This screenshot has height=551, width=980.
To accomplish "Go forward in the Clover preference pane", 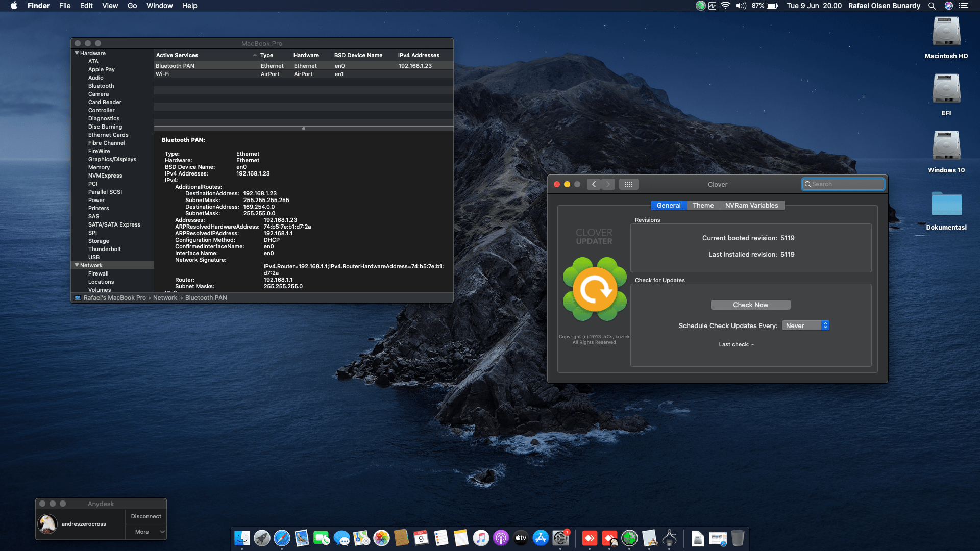I will 608,184.
